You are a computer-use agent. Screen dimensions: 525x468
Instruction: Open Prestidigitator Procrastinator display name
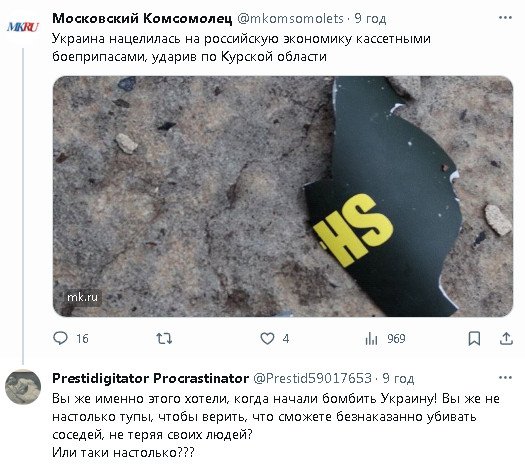pyautogui.click(x=150, y=378)
